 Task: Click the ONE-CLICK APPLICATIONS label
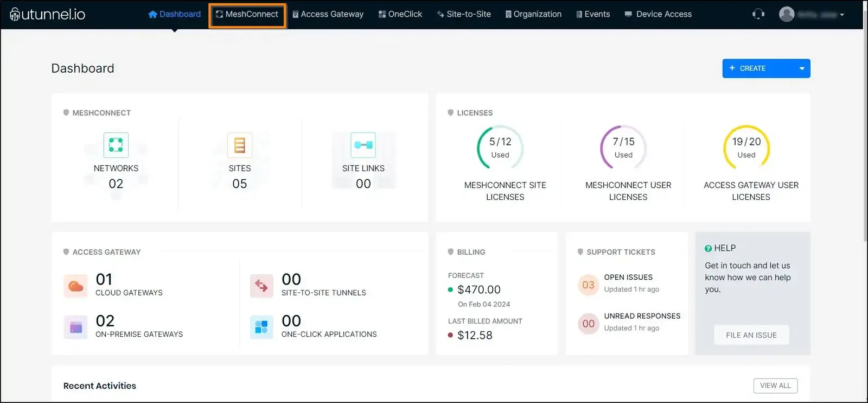(x=329, y=335)
